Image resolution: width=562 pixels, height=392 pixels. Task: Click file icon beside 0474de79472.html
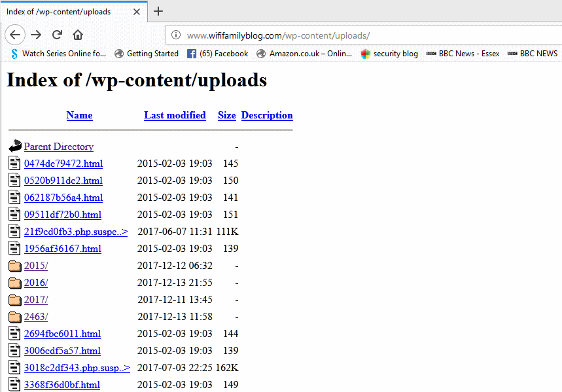point(14,163)
